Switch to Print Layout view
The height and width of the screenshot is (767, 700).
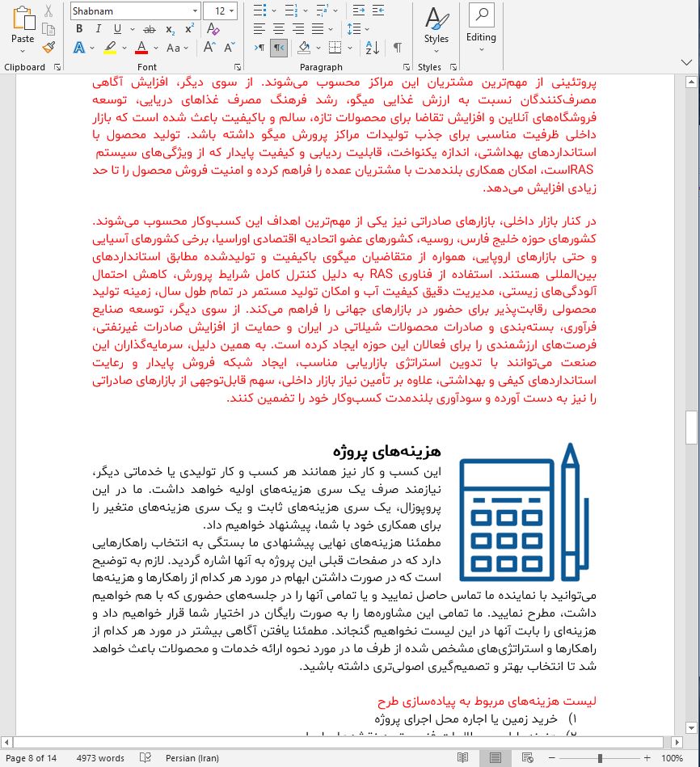(495, 758)
